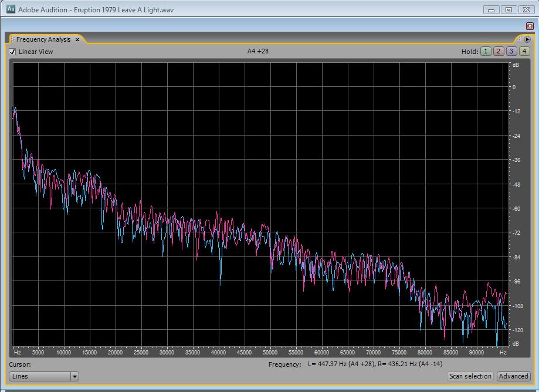Click the 20000 Hz axis label
This screenshot has height=392, width=539.
115,353
